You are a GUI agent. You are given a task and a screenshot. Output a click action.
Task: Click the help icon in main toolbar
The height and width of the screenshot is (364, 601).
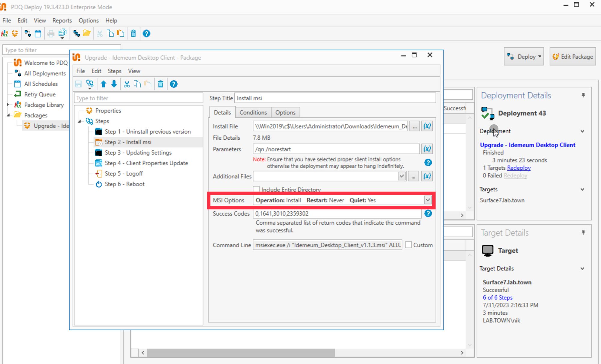146,33
